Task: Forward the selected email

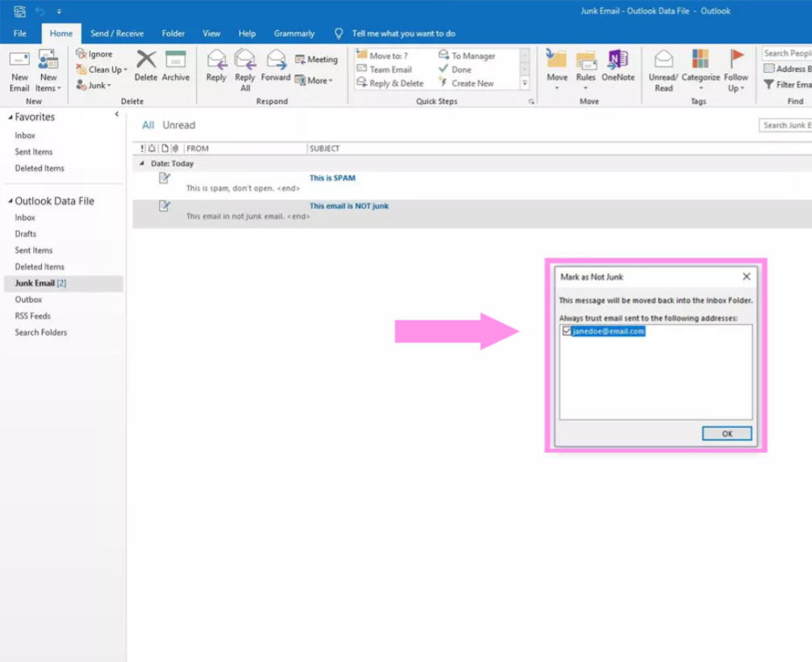Action: coord(276,61)
